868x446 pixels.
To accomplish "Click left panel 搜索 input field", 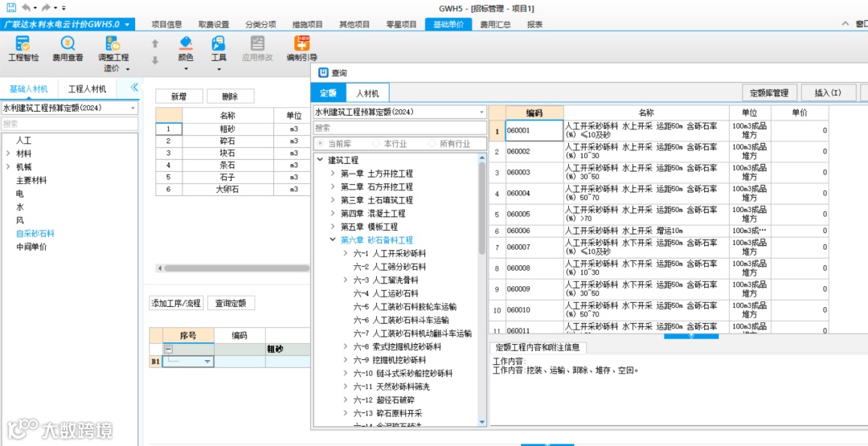I will [x=70, y=124].
